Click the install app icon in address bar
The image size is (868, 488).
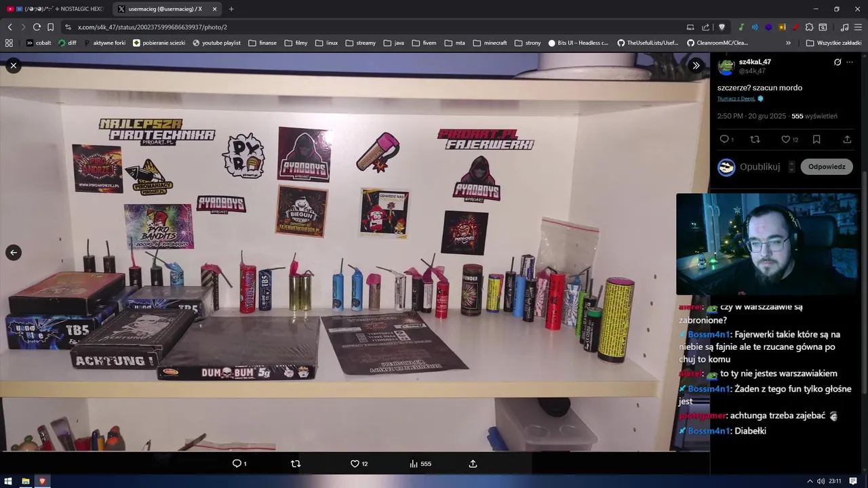690,27
